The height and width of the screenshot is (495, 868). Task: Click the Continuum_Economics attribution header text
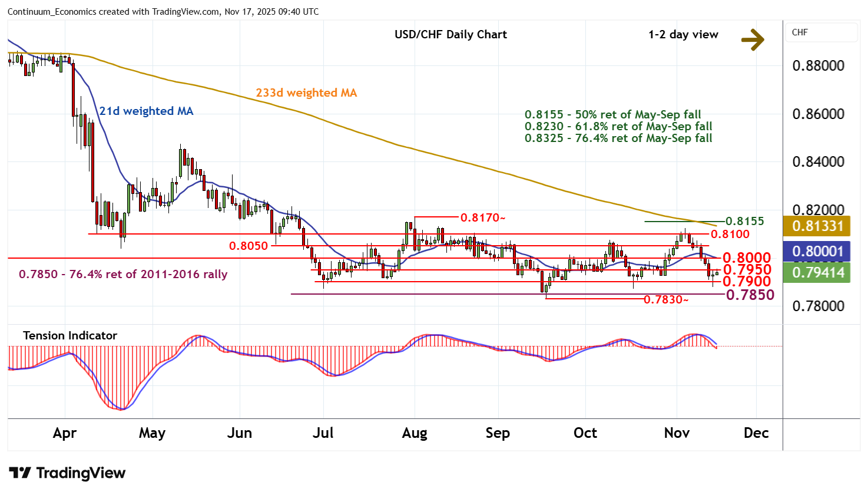pyautogui.click(x=163, y=12)
